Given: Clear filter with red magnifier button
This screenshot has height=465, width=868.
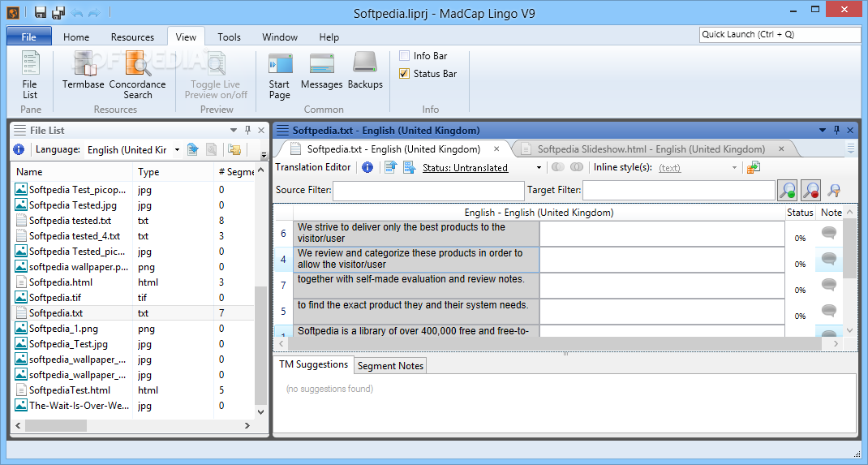Looking at the screenshot, I should [x=811, y=190].
